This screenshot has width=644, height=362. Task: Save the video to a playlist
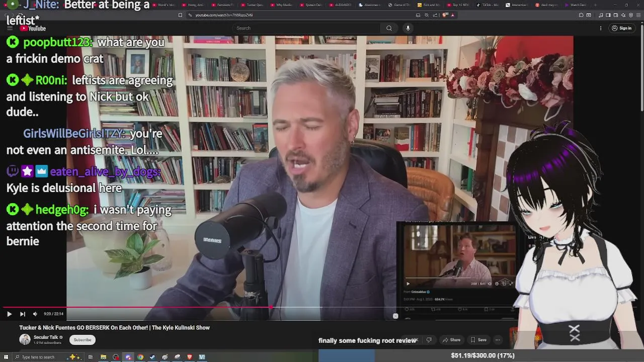click(478, 340)
